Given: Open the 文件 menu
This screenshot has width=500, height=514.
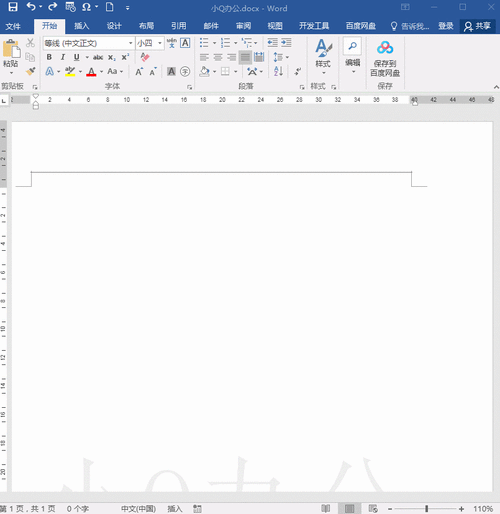Looking at the screenshot, I should click(13, 26).
